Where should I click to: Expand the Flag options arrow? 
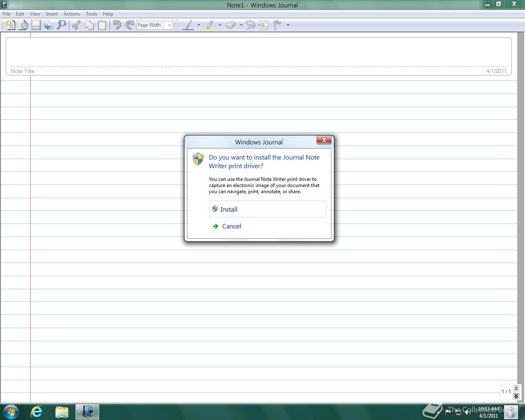click(x=288, y=25)
